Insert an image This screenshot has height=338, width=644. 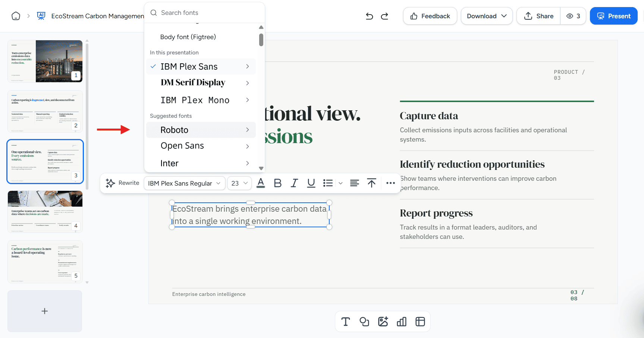pos(383,322)
